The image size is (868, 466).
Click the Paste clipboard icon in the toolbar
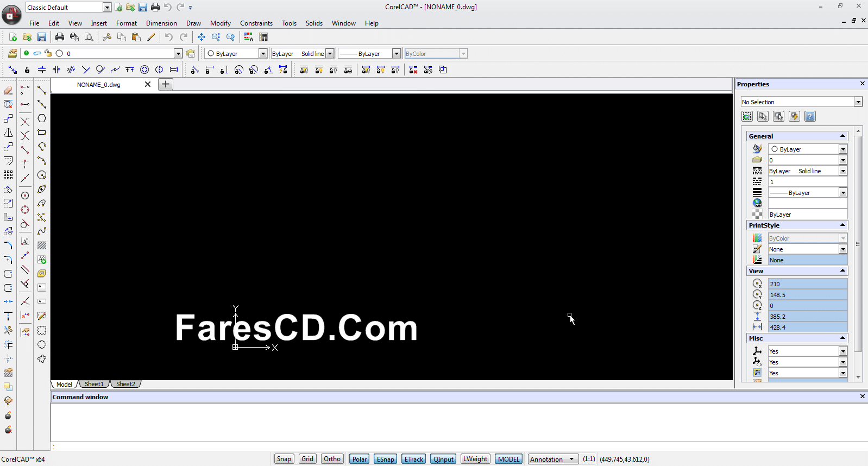click(136, 37)
